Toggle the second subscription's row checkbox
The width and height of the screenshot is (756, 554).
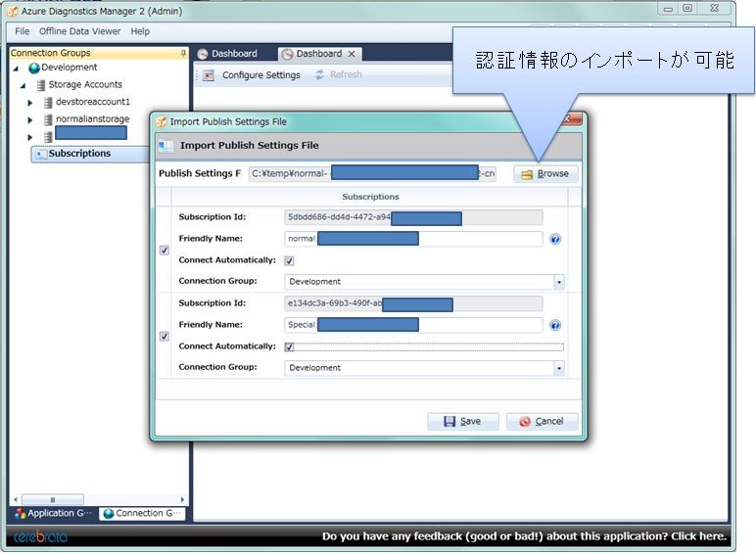click(164, 337)
